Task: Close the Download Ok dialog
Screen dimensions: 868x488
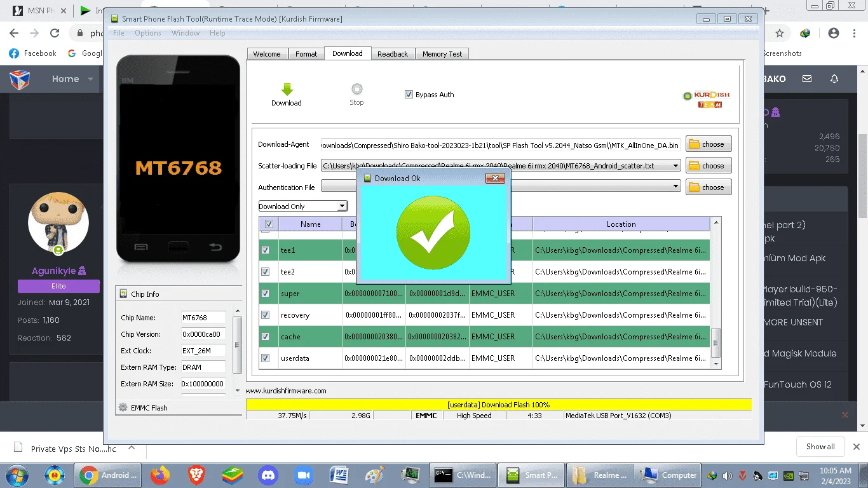Action: click(495, 179)
